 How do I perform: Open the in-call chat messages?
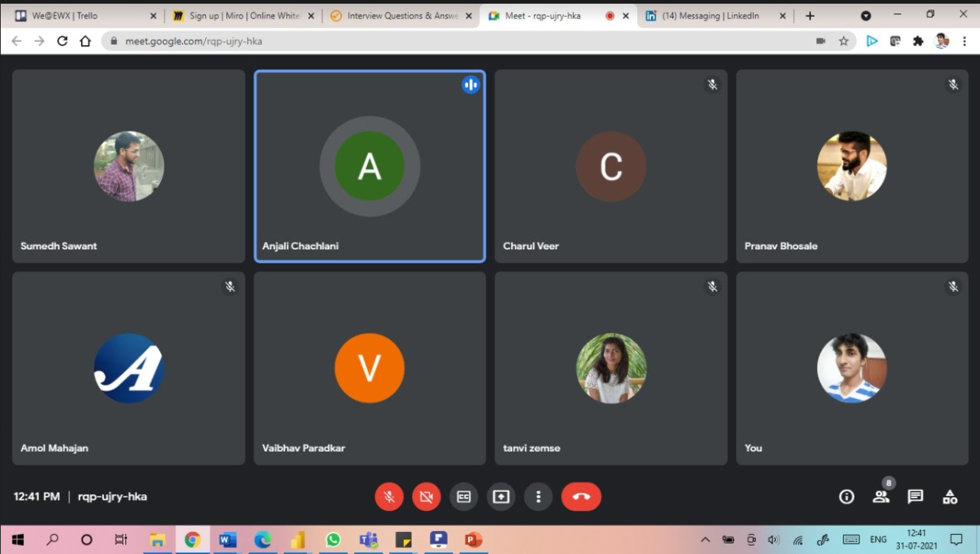pos(915,496)
